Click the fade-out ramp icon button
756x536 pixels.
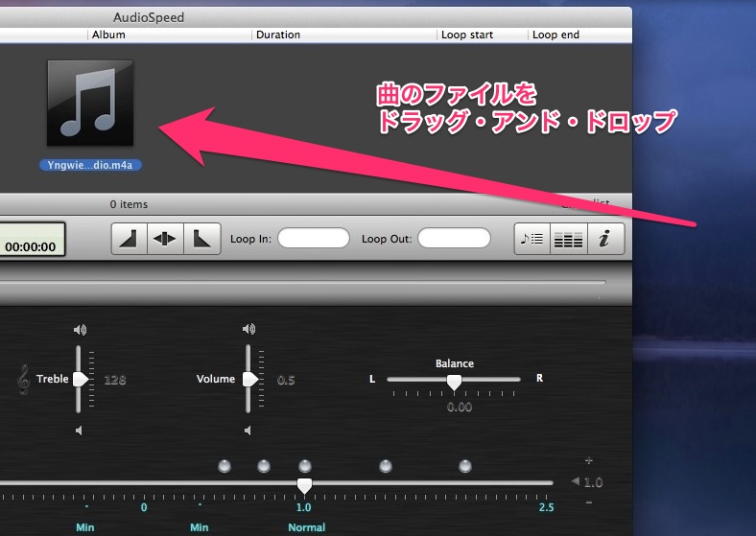click(x=202, y=239)
